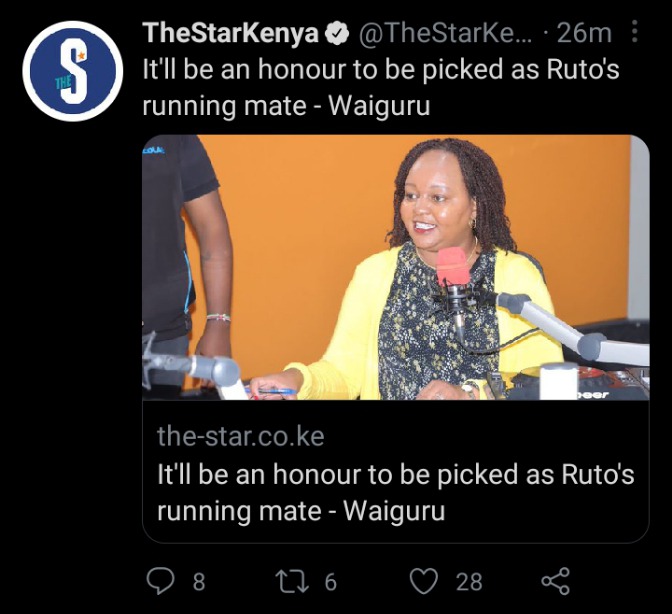Click the like count 28

pos(469,582)
